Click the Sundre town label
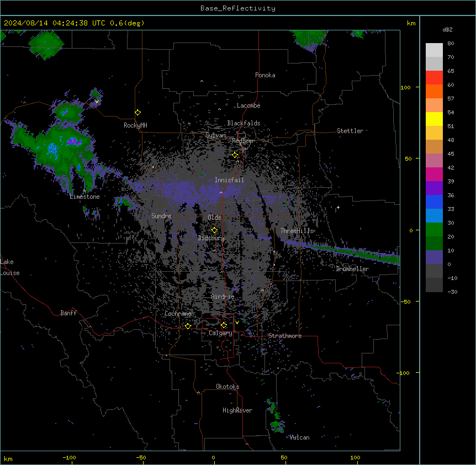 coord(161,216)
